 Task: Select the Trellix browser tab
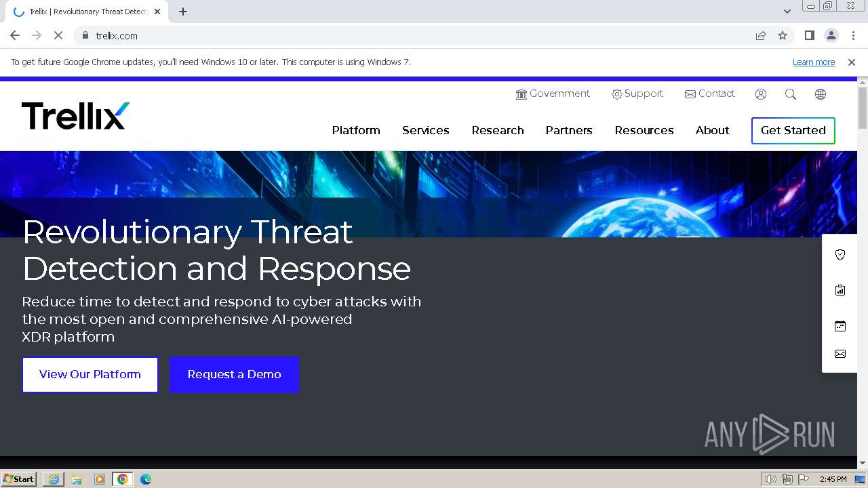click(x=88, y=12)
